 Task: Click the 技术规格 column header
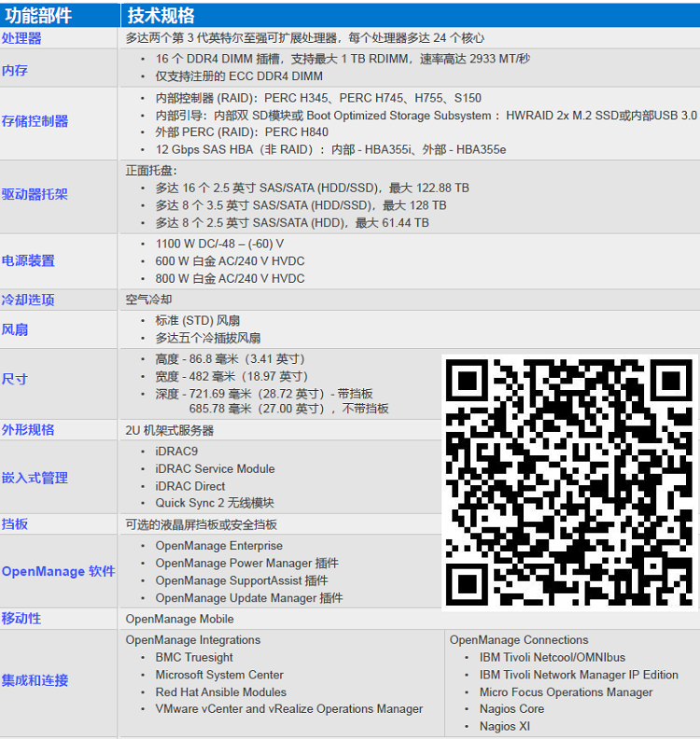pyautogui.click(x=161, y=15)
